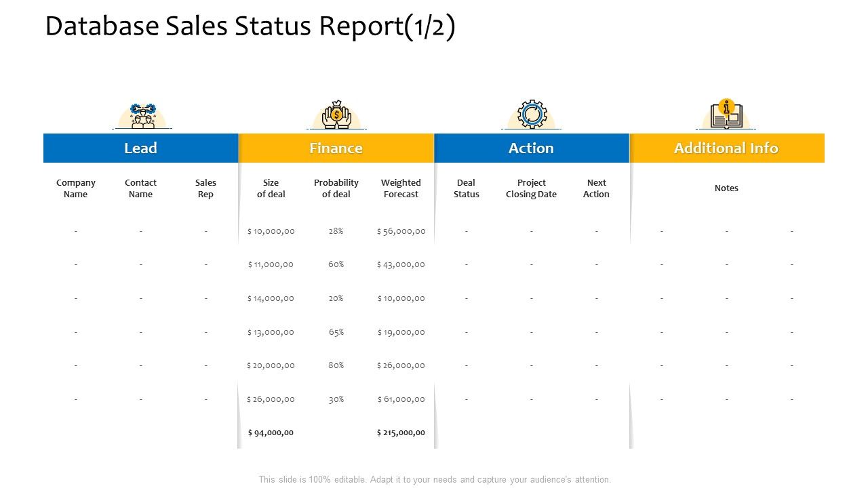Select weighted forecast $ 10,000,00
The width and height of the screenshot is (868, 488).
[x=401, y=298]
